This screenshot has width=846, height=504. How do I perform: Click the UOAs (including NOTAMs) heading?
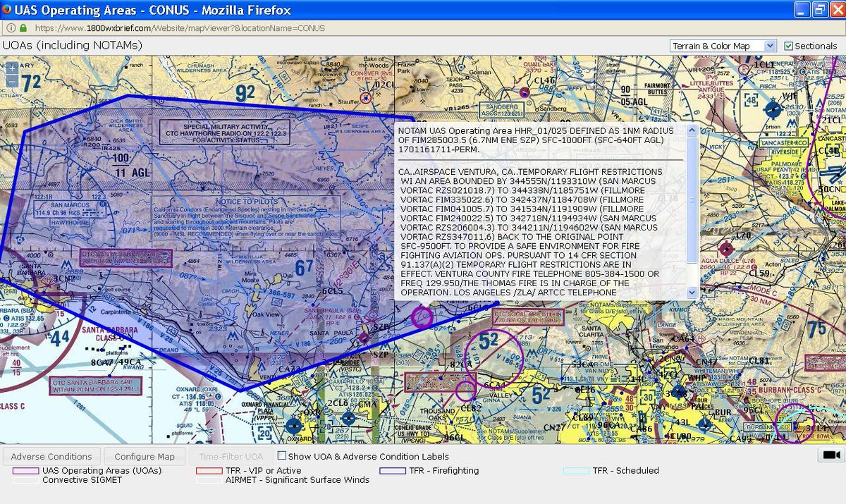coord(73,46)
